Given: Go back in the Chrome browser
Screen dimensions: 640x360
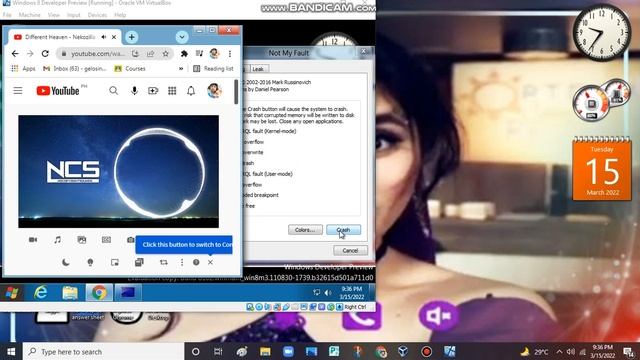Looking at the screenshot, I should point(15,53).
